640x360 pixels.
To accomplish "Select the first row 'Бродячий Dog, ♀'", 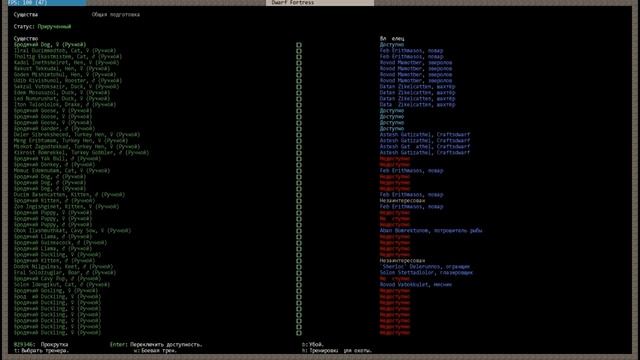I will 50,44.
